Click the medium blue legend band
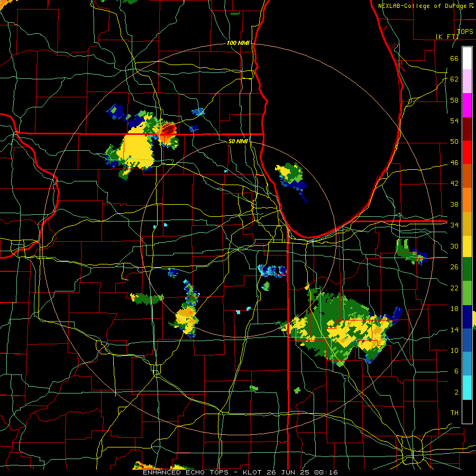The image size is (476, 476). point(467,340)
